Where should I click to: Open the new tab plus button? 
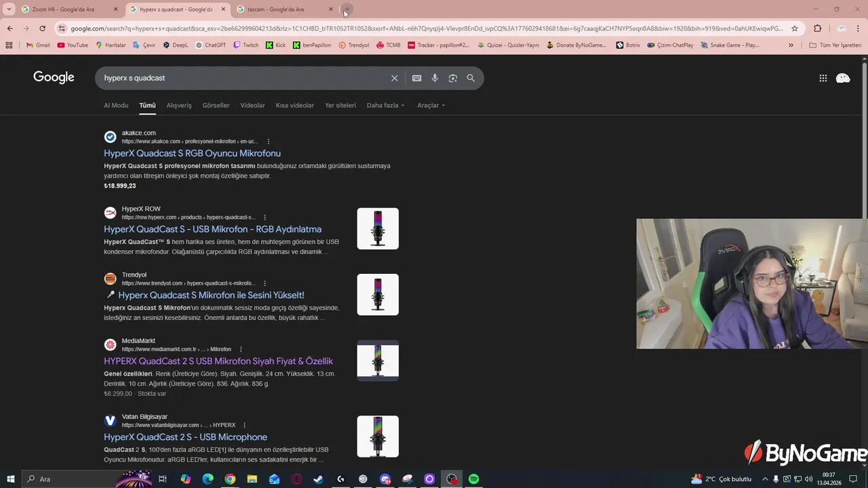pos(347,9)
